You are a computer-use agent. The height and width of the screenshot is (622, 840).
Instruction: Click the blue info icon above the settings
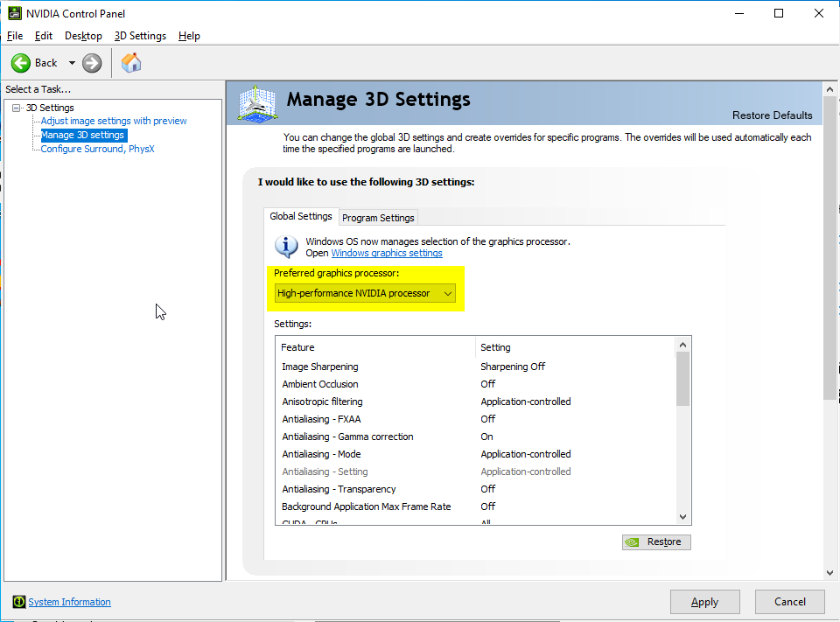pos(286,247)
